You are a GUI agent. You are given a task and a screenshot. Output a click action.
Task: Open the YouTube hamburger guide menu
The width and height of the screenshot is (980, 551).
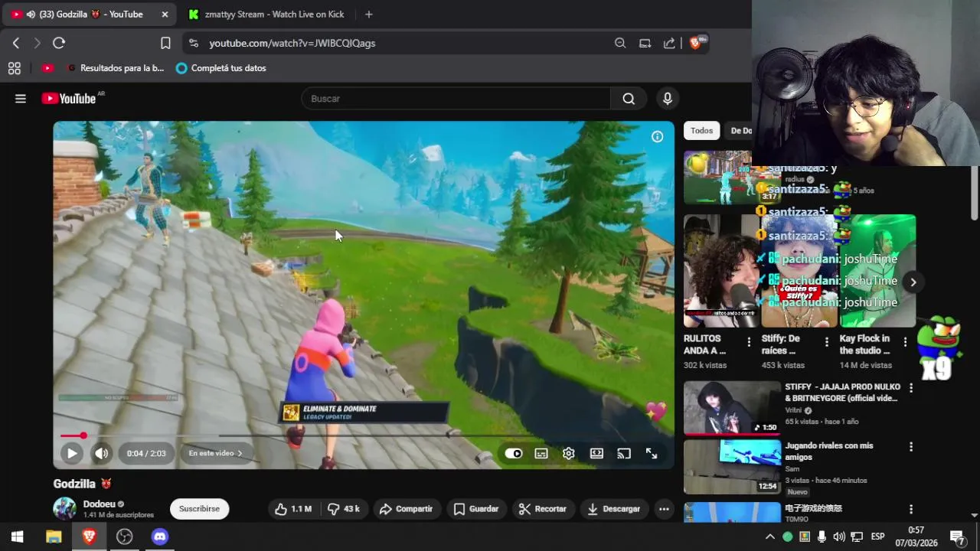click(21, 99)
